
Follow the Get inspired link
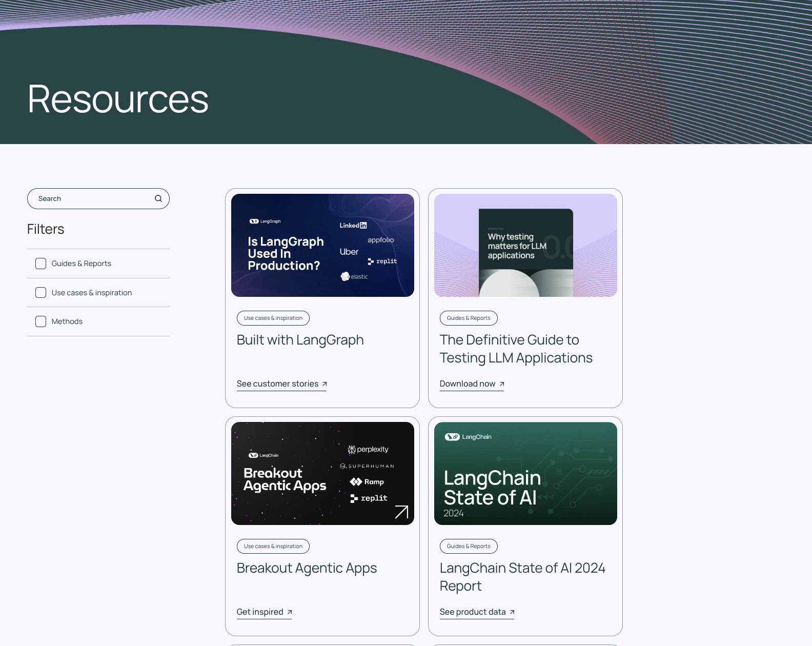tap(264, 612)
